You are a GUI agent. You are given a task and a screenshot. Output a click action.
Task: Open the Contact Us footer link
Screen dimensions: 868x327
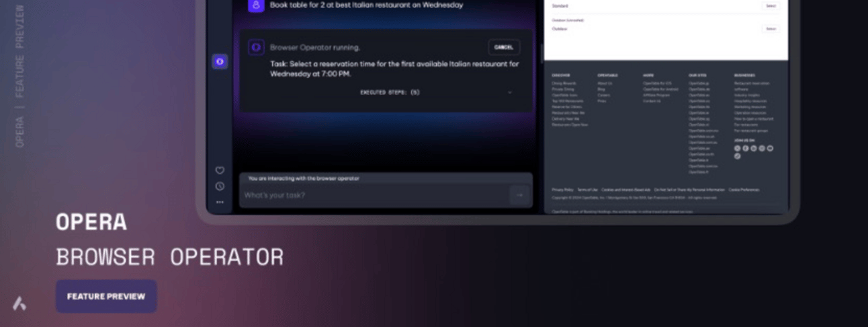(x=652, y=101)
